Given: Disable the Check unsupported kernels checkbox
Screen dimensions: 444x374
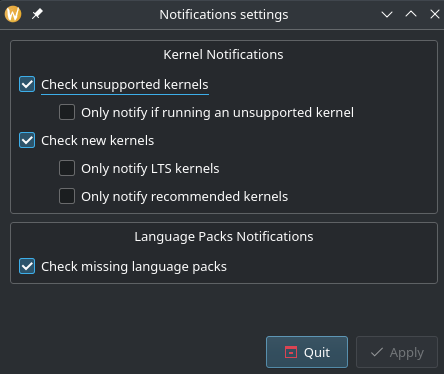Looking at the screenshot, I should pos(27,84).
